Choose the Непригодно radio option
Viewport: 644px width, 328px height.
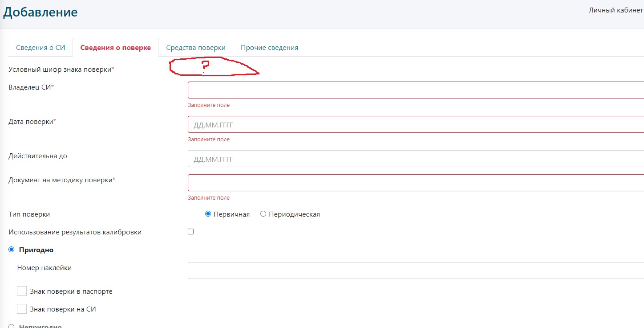point(12,326)
